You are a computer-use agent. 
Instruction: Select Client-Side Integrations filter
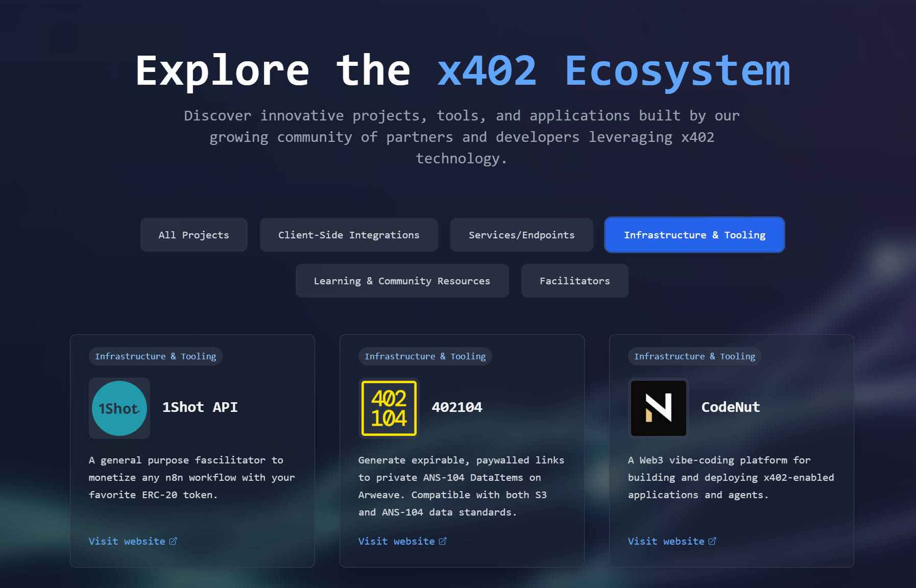click(x=349, y=235)
